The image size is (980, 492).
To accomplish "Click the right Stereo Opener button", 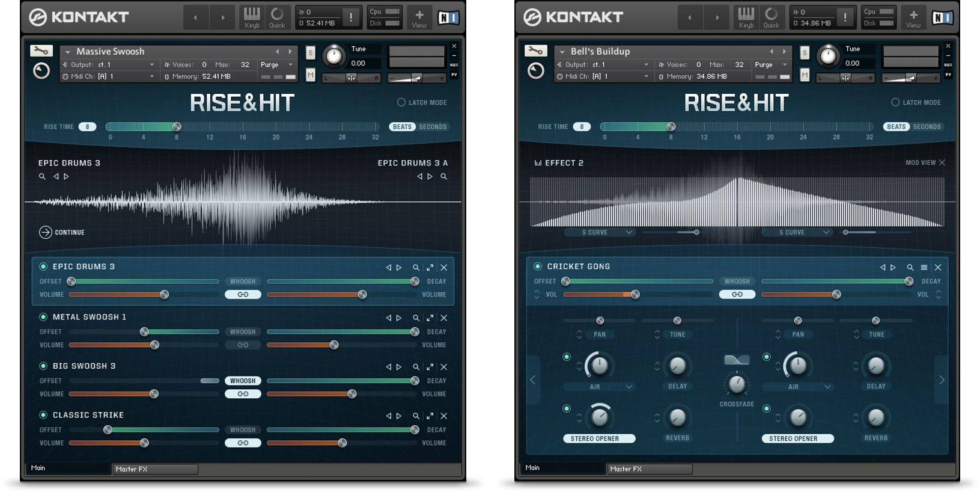I will click(797, 438).
